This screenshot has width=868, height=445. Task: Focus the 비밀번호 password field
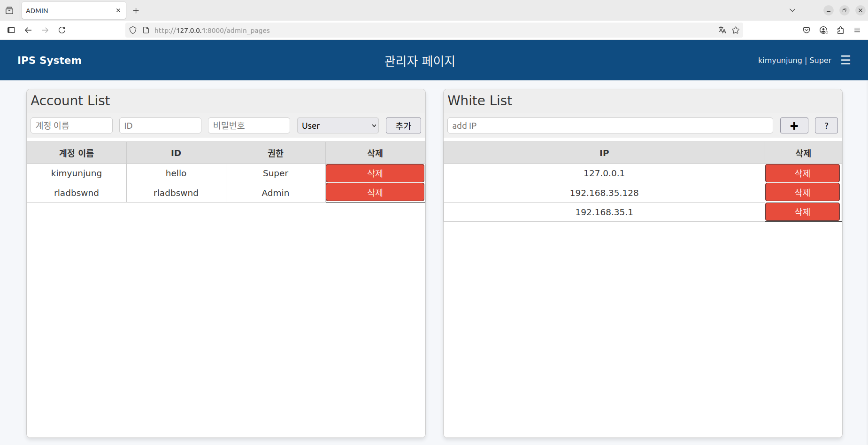249,125
